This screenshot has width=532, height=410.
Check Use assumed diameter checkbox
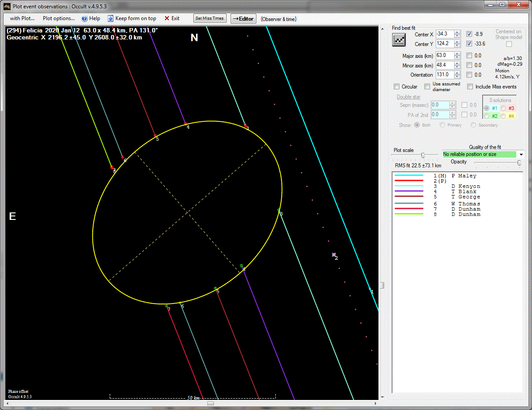click(427, 87)
